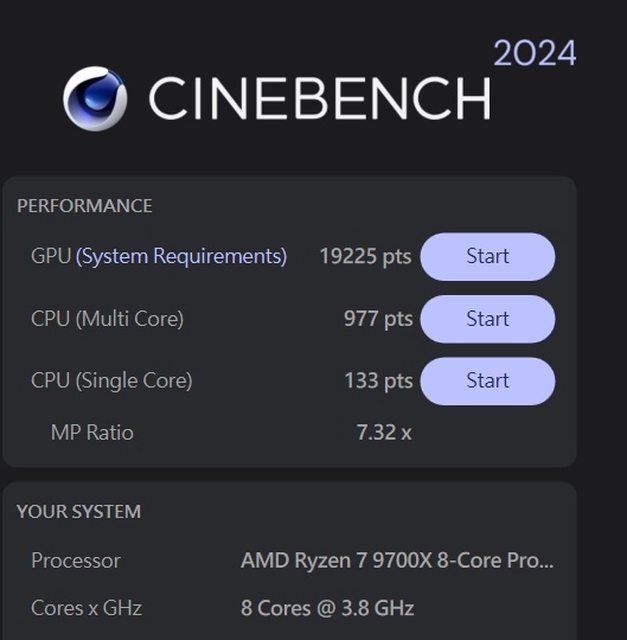The image size is (627, 640).
Task: Start the GPU benchmark test
Action: (x=487, y=257)
